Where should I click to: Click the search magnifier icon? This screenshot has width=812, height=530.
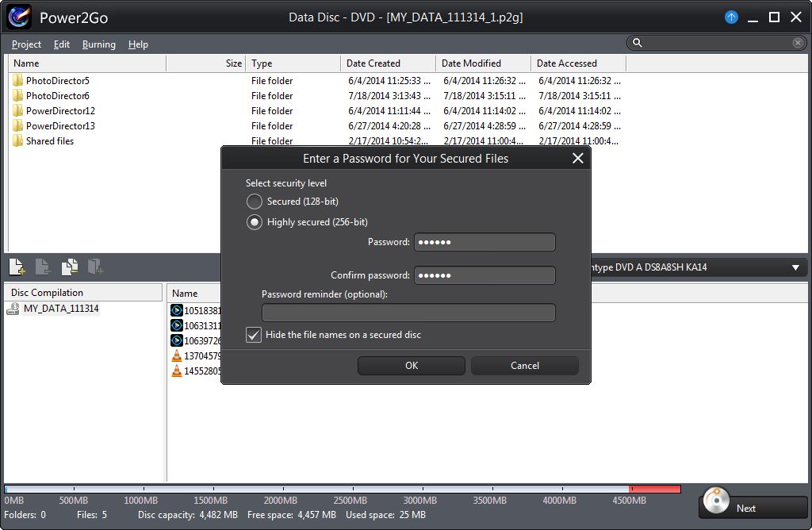(637, 43)
